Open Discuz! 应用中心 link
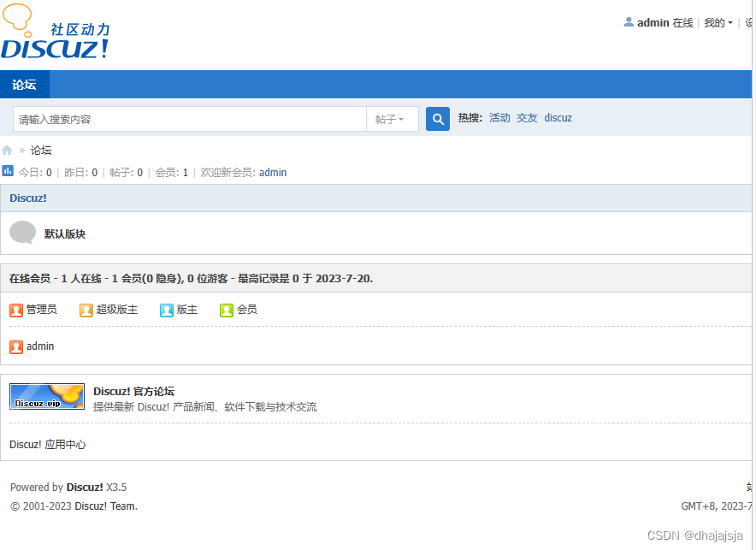The height and width of the screenshot is (550, 756). point(48,445)
